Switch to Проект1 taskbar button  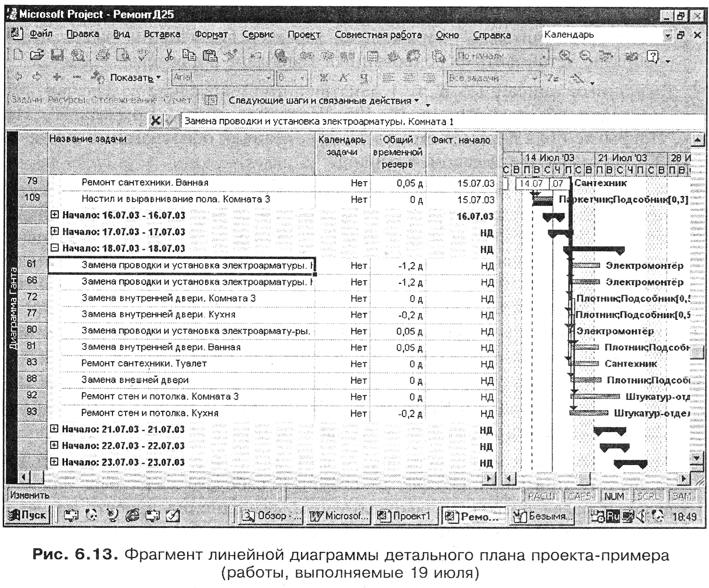[x=405, y=515]
